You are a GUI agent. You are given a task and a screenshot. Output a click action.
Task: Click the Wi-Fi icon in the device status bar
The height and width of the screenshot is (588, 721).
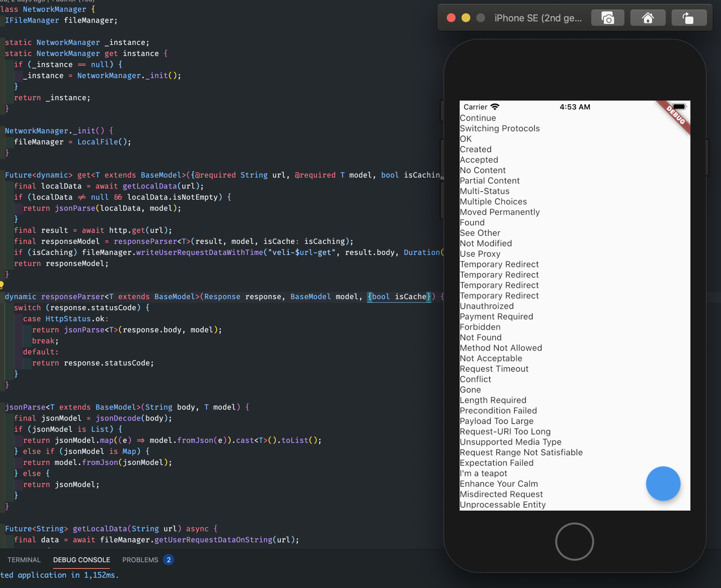496,106
